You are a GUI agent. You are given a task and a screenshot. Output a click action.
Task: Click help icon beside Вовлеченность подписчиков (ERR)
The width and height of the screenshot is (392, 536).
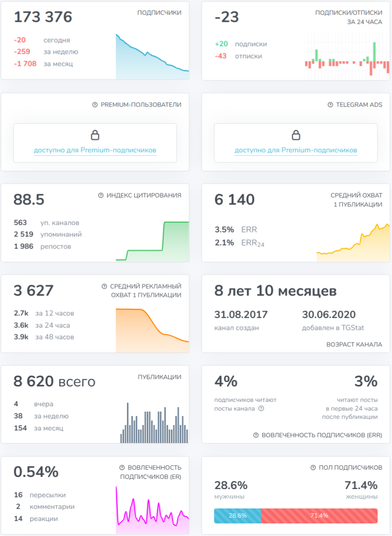256,435
